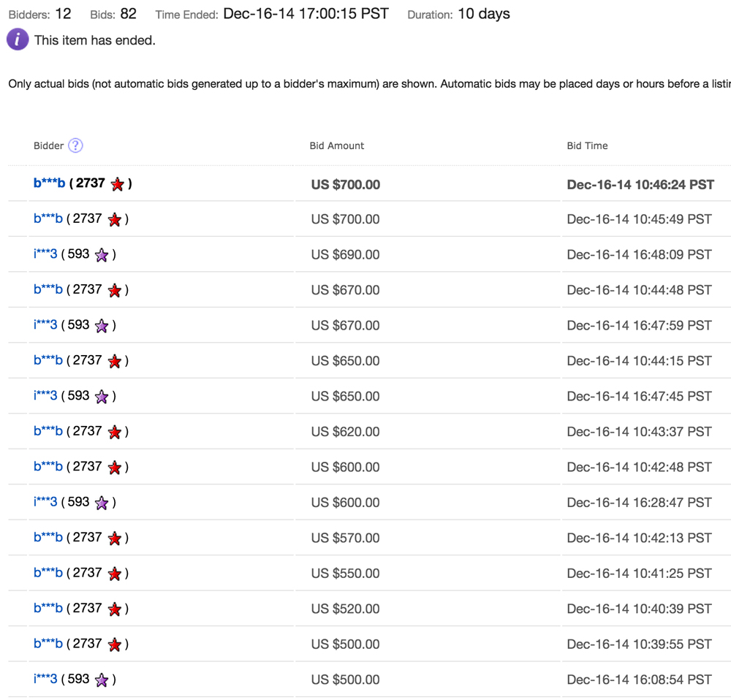Click the 'Bid Time' column header

pos(587,146)
